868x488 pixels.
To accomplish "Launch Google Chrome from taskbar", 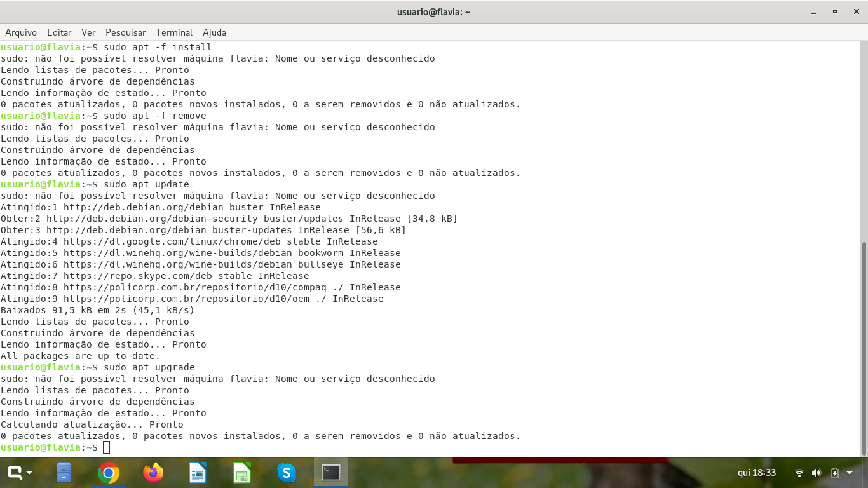I will click(x=109, y=473).
